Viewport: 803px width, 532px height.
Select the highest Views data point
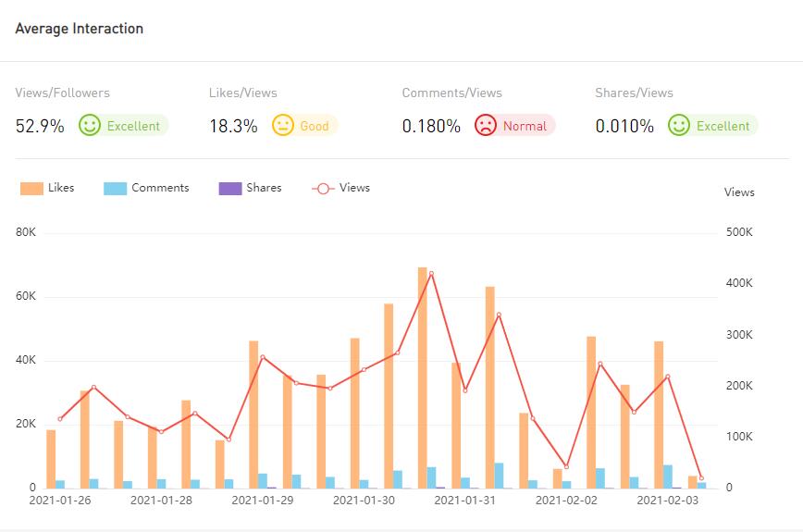431,274
